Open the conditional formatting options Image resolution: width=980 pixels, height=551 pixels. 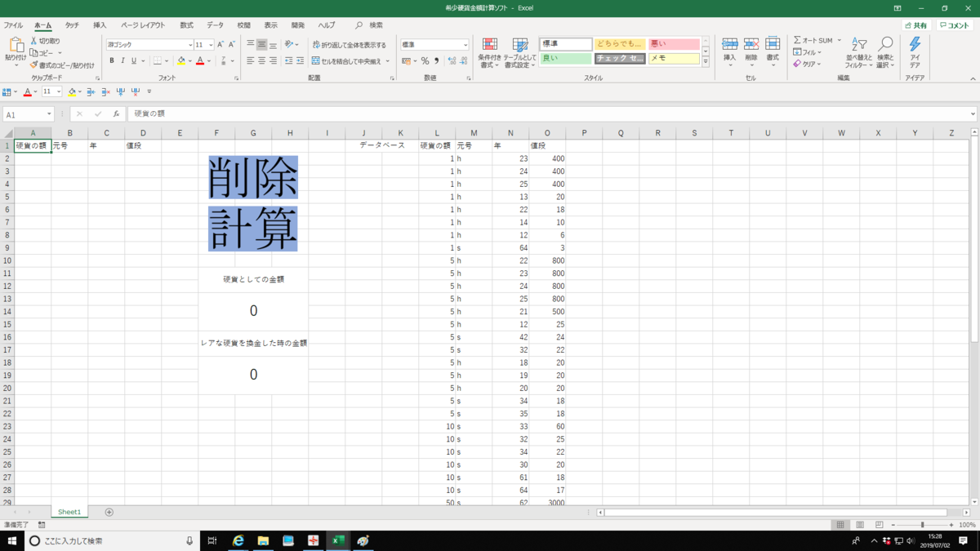tap(489, 51)
